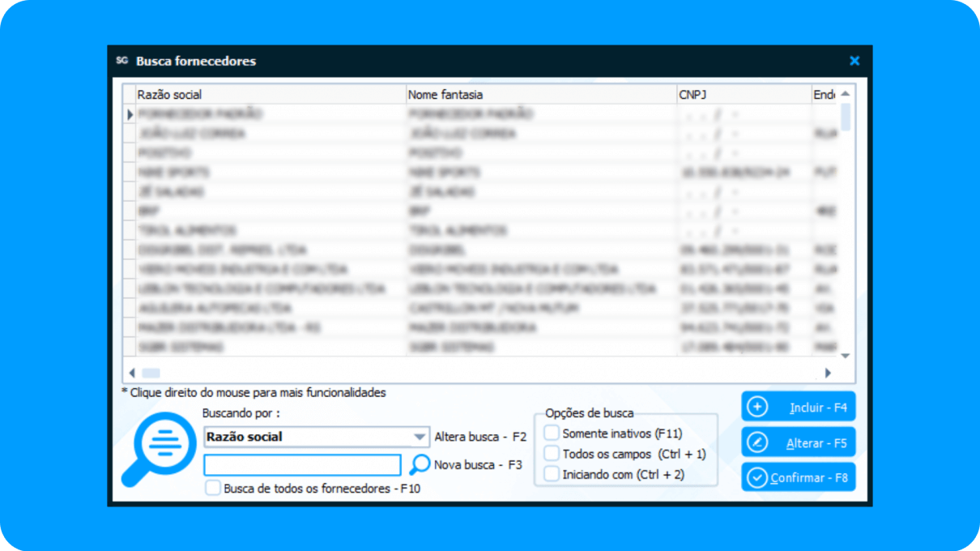
Task: Click the Nova busca magnifier icon
Action: 420,464
